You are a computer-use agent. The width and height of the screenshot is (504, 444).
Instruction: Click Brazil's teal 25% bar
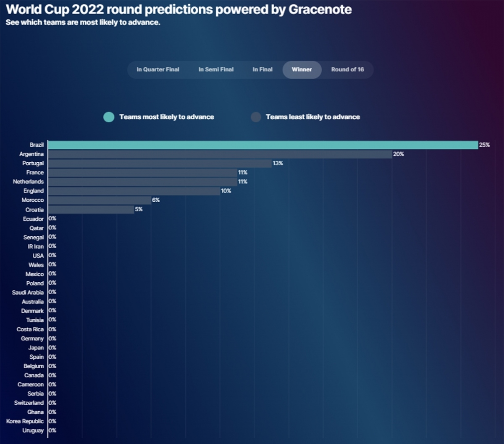click(x=262, y=145)
